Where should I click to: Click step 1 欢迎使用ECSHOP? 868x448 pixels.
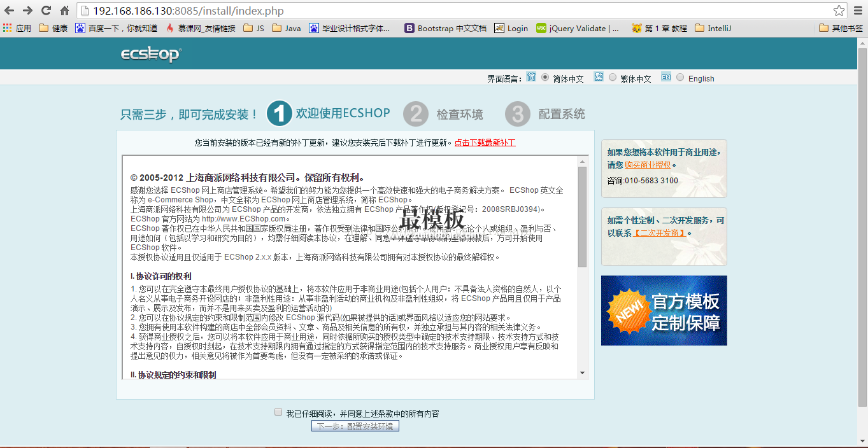[328, 113]
